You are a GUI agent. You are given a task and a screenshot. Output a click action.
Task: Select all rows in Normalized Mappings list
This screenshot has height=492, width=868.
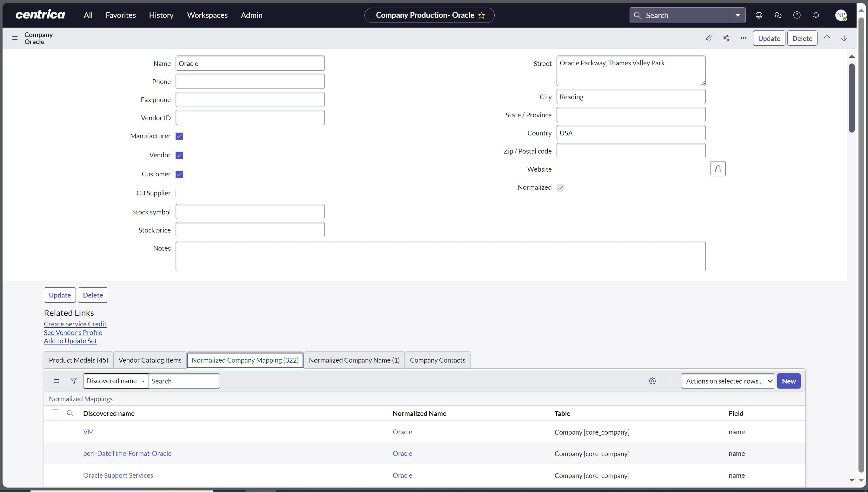(55, 413)
